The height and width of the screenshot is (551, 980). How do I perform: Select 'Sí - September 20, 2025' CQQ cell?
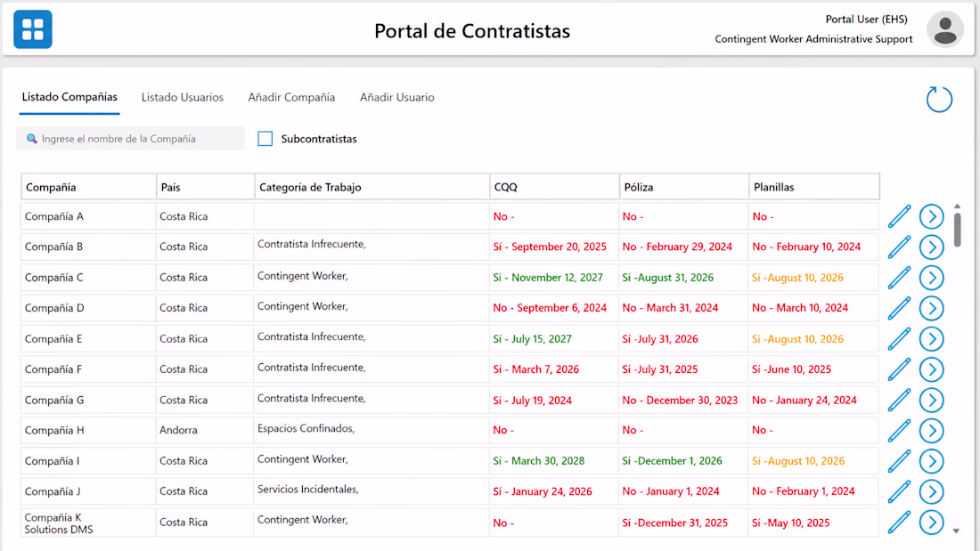click(554, 247)
